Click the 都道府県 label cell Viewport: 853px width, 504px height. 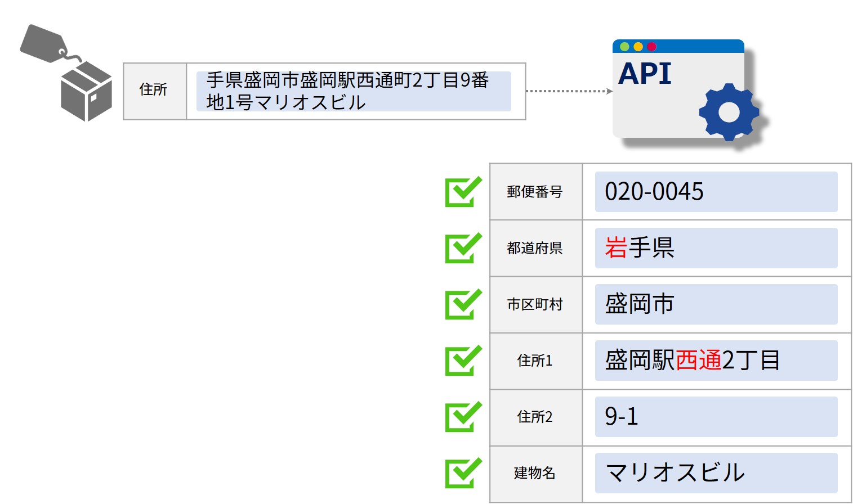click(536, 248)
